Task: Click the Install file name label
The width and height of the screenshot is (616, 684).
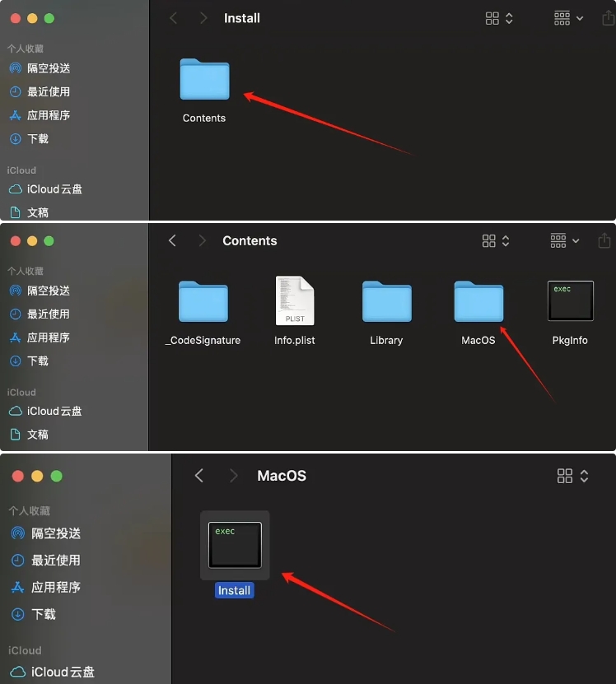Action: click(235, 591)
